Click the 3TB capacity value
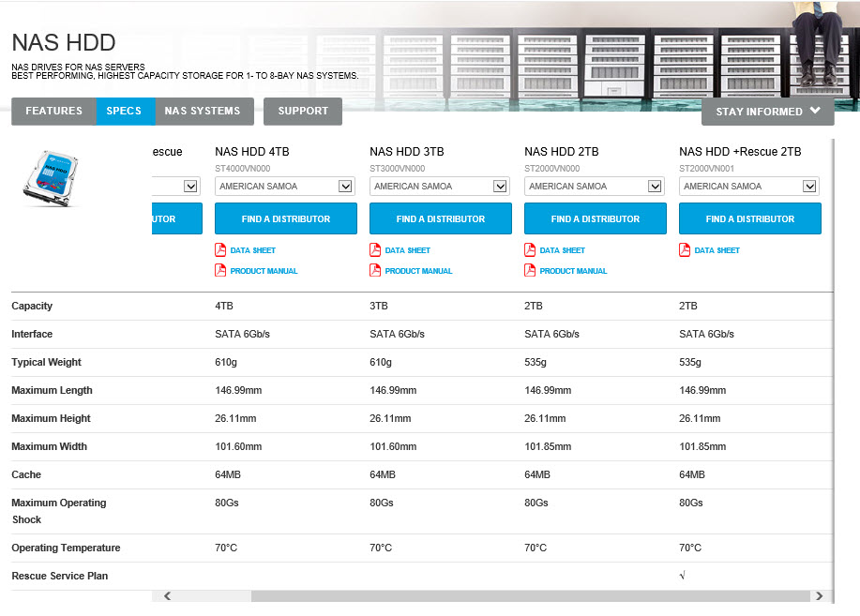This screenshot has width=860, height=616. click(x=379, y=306)
